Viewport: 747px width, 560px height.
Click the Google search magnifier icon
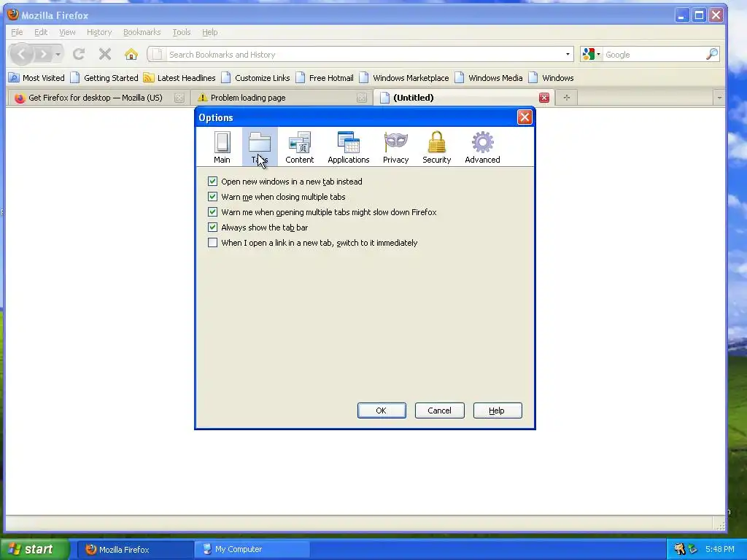point(712,54)
